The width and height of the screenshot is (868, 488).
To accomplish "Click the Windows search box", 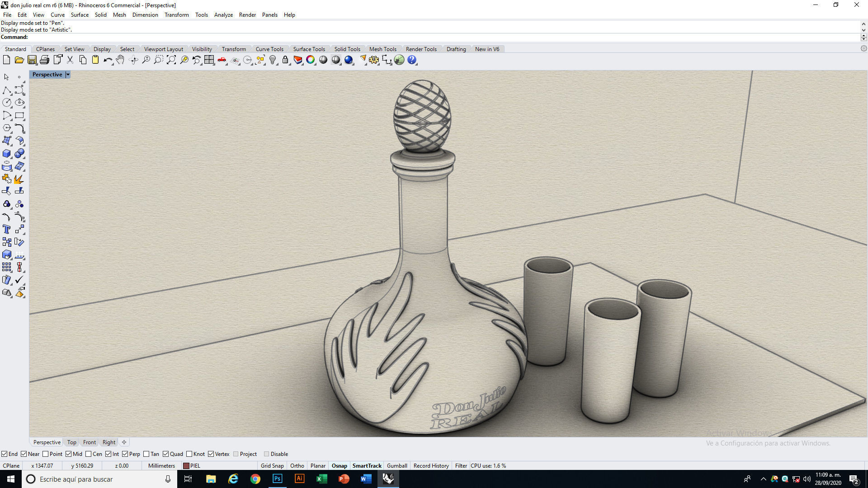I will coord(99,479).
